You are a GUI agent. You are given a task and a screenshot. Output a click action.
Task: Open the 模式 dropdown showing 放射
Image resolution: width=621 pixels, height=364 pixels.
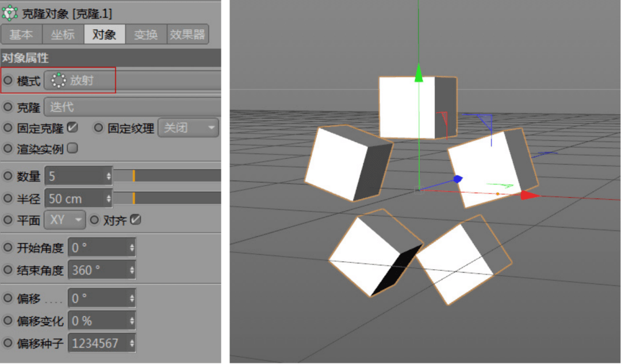point(132,81)
